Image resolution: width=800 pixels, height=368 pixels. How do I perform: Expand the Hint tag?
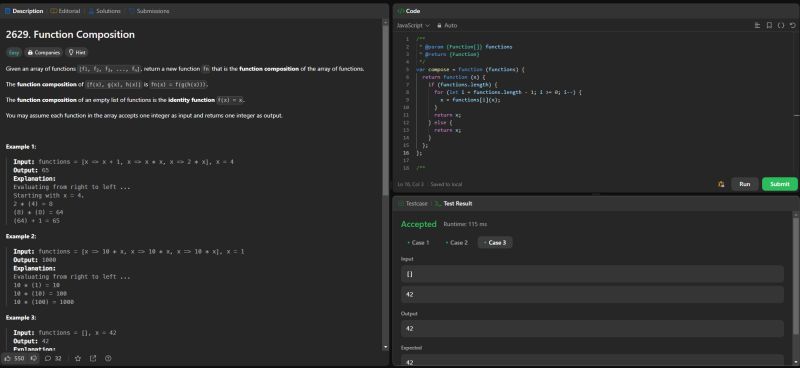[x=77, y=52]
